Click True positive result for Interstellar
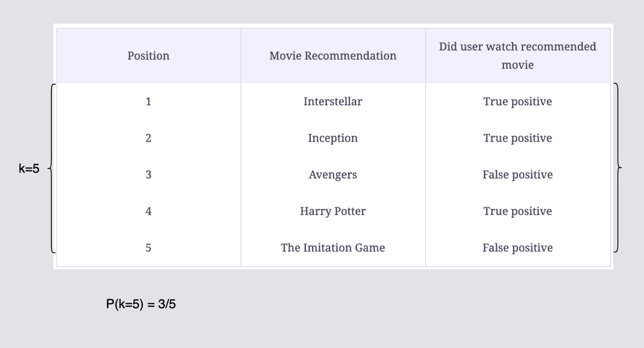644x348 pixels. coord(518,102)
